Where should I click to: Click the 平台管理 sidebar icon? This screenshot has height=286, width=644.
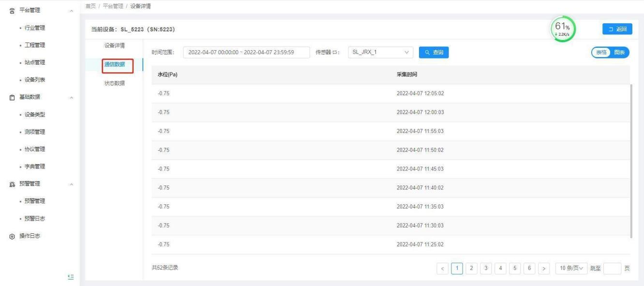12,11
